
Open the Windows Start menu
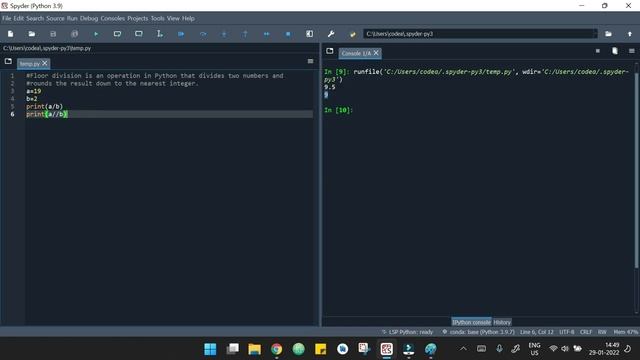coord(210,349)
